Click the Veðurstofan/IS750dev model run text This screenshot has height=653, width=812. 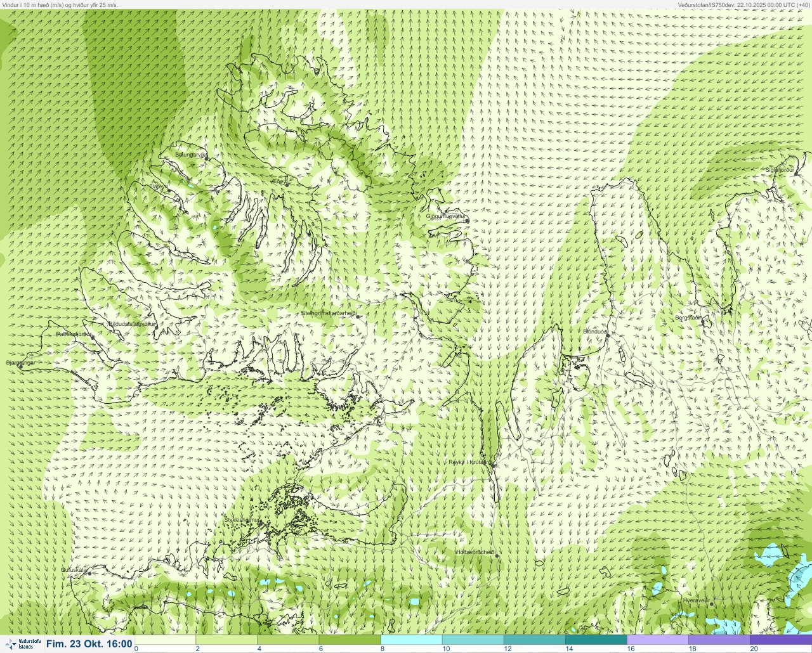coord(743,4)
